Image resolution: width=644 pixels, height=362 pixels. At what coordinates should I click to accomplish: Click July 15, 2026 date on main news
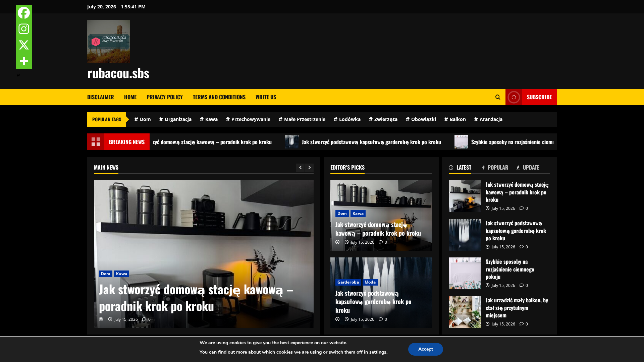[123, 319]
